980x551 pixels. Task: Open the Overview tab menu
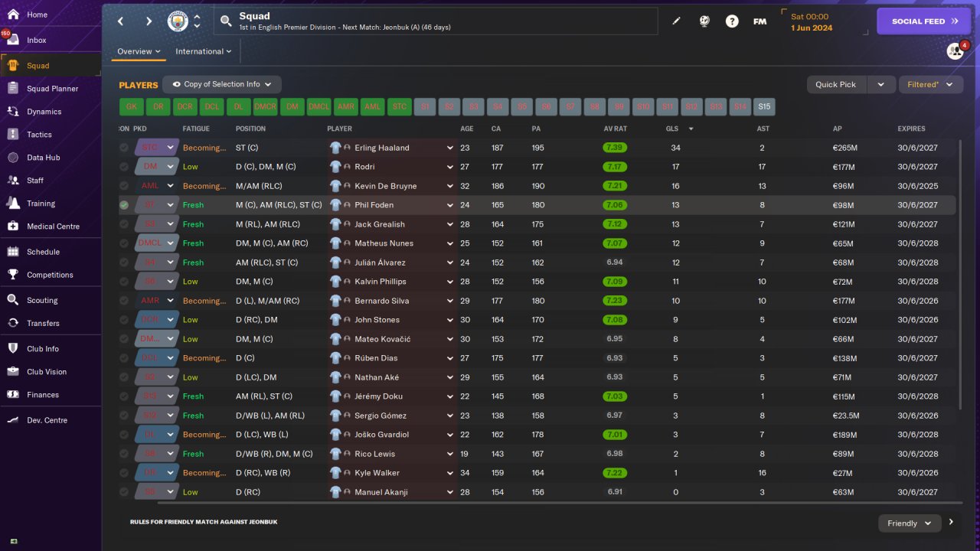pos(139,51)
